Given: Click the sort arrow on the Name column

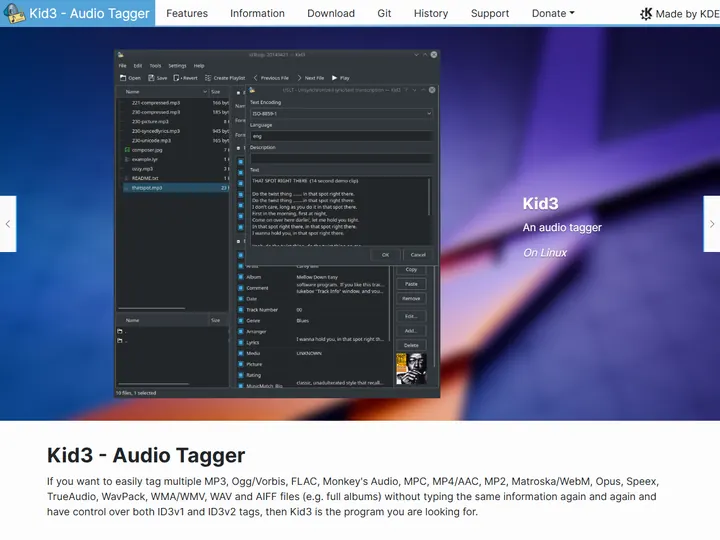Looking at the screenshot, I should (x=205, y=92).
